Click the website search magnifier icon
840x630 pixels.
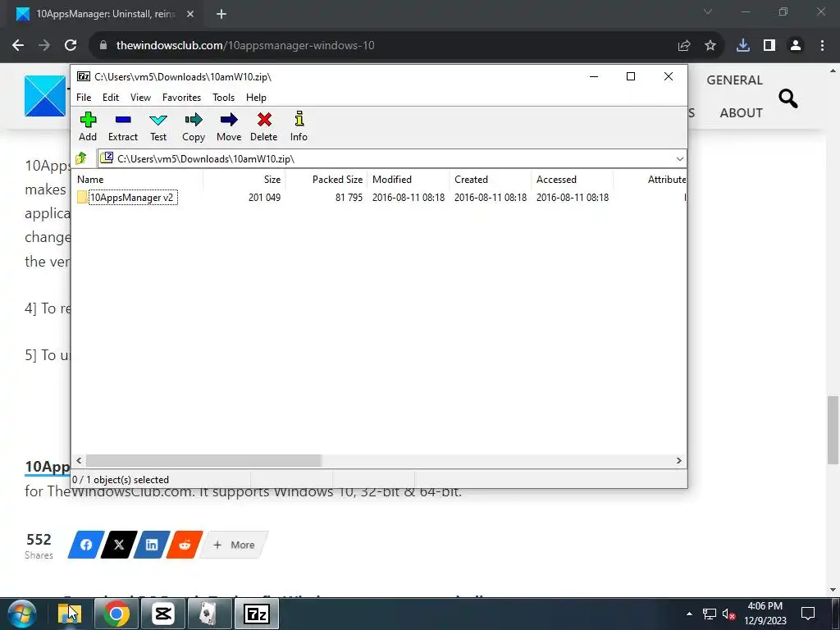pos(788,98)
